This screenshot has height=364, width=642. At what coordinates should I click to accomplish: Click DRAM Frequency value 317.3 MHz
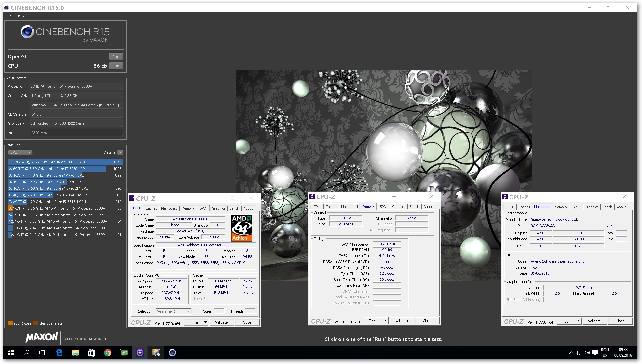point(387,244)
